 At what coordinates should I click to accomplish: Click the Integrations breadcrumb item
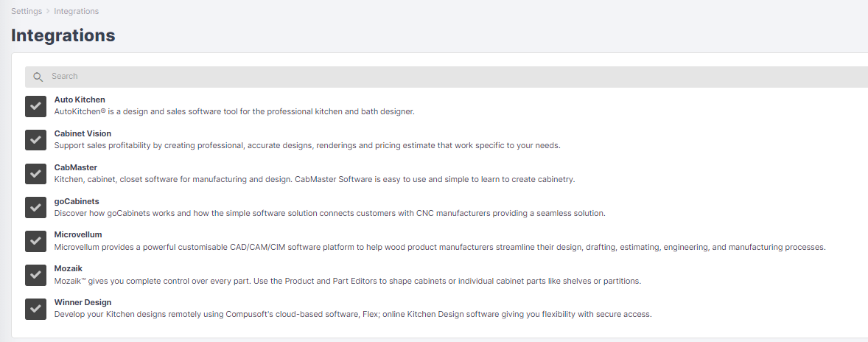[77, 11]
